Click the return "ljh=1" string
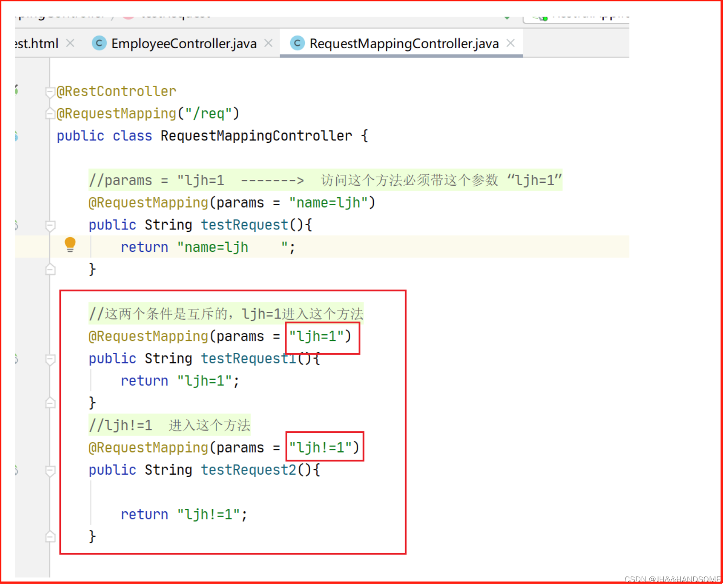 (x=204, y=381)
